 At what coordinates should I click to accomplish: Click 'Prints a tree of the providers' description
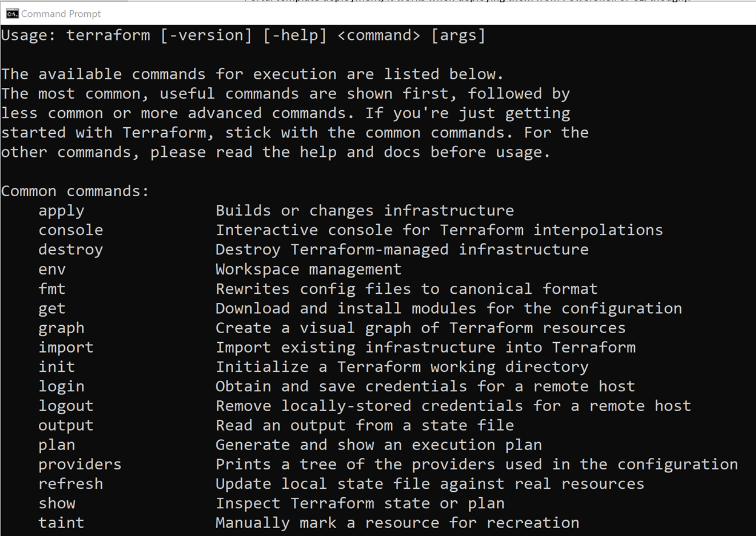tap(477, 465)
